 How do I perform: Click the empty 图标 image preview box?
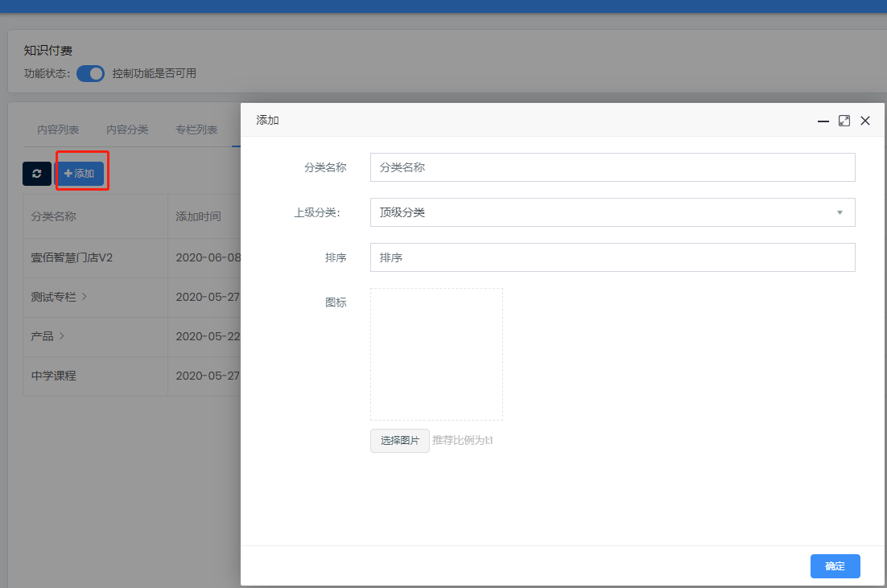(x=436, y=354)
